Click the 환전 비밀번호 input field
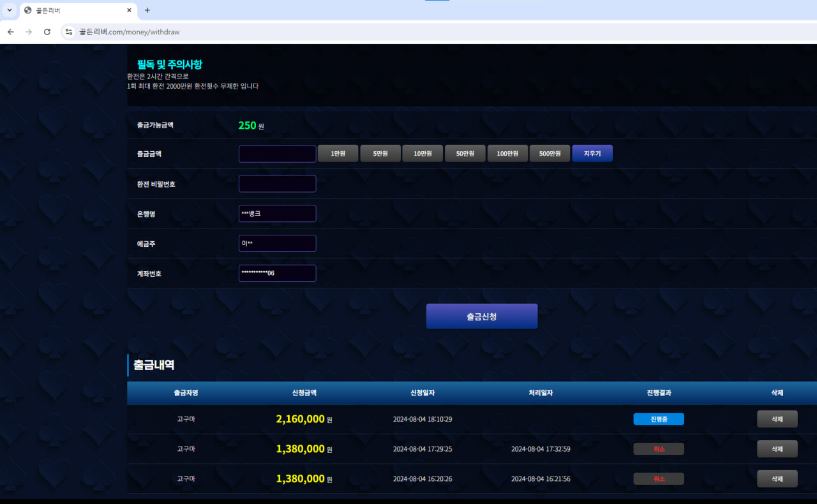 [277, 184]
